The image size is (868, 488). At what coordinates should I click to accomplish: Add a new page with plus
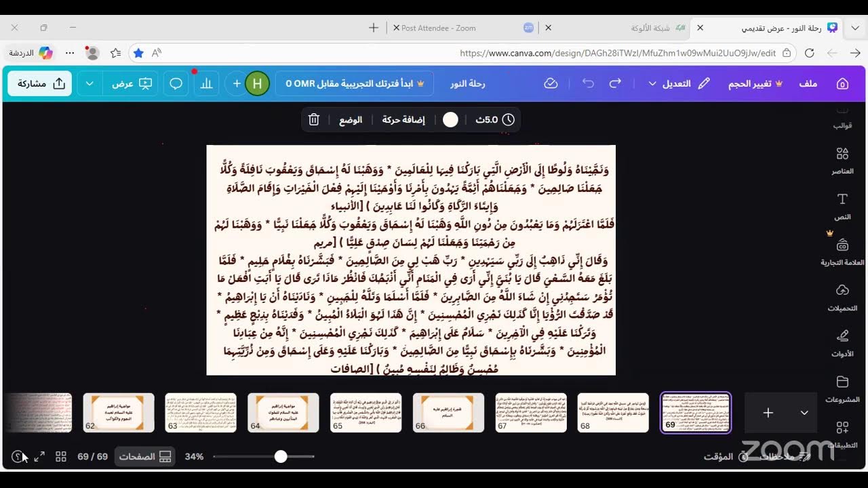768,412
